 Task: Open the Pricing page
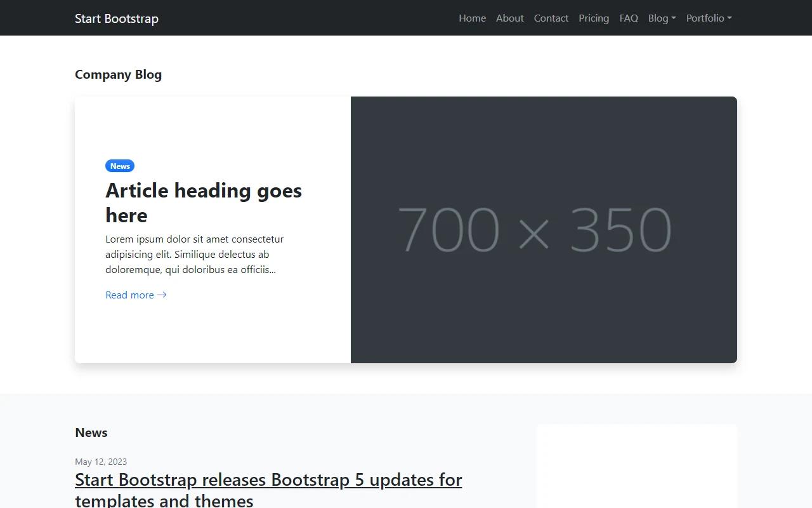click(x=594, y=18)
